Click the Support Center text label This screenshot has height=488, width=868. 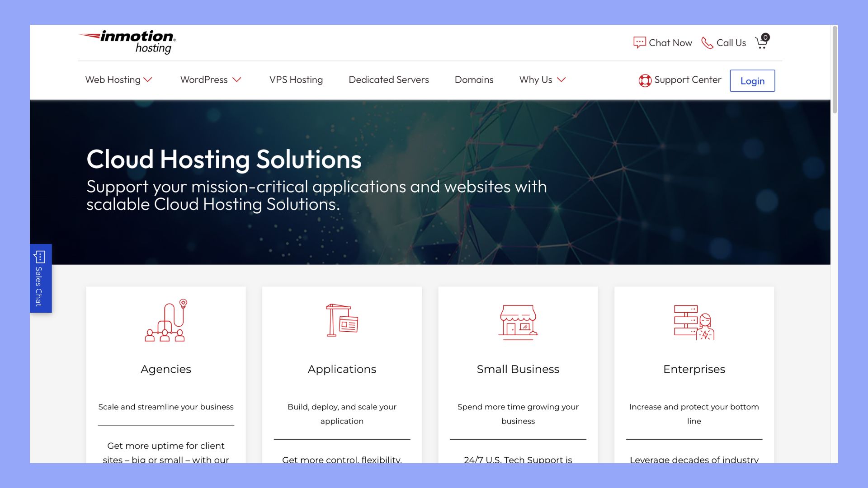click(x=687, y=80)
